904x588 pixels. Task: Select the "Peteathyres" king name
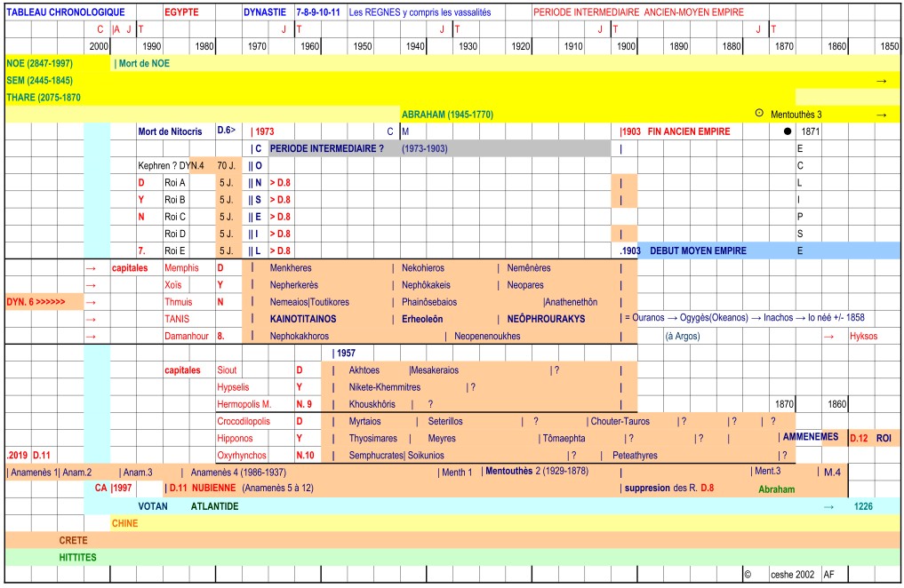click(636, 456)
